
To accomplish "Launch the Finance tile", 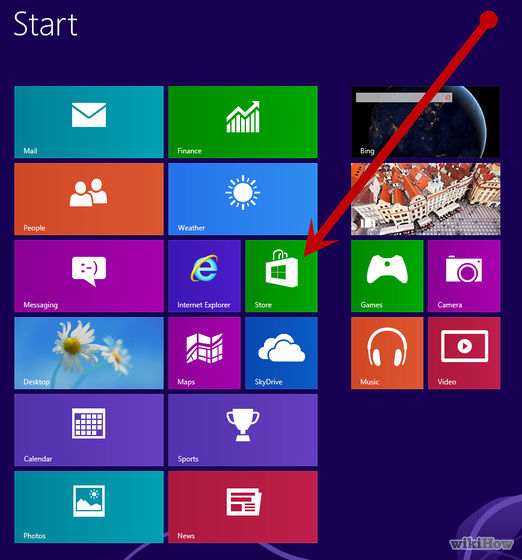I will pos(243,122).
